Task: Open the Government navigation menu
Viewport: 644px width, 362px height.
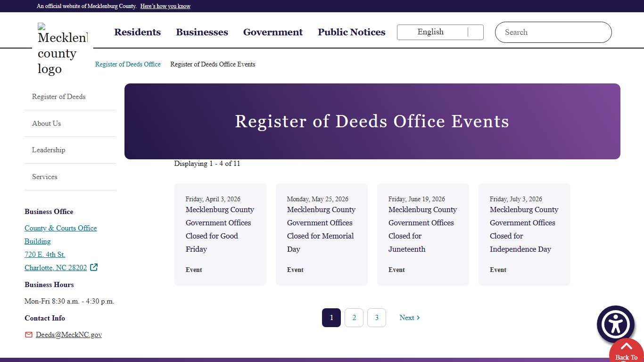Action: click(272, 32)
